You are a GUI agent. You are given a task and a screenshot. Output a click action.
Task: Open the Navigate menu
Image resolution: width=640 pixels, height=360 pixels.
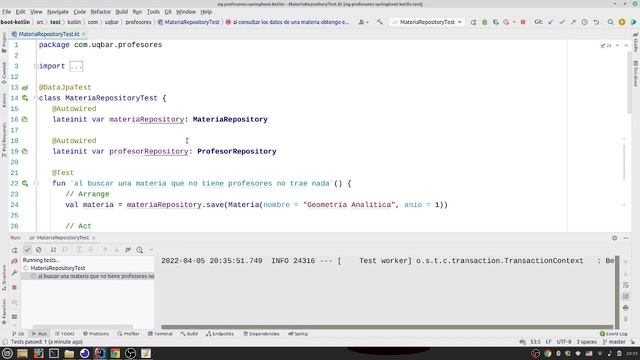[58, 12]
